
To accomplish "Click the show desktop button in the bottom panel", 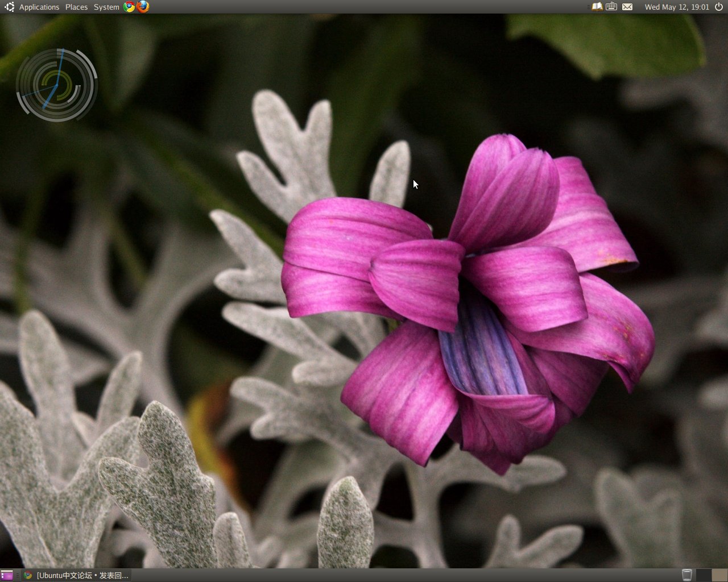I will point(7,575).
